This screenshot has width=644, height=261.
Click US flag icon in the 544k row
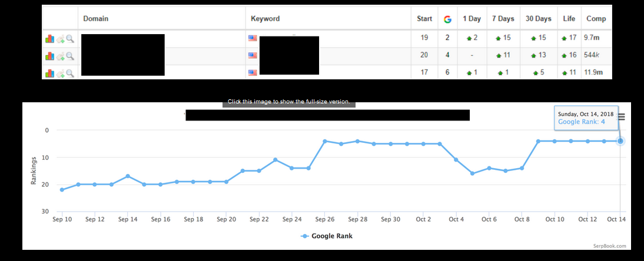pos(253,55)
